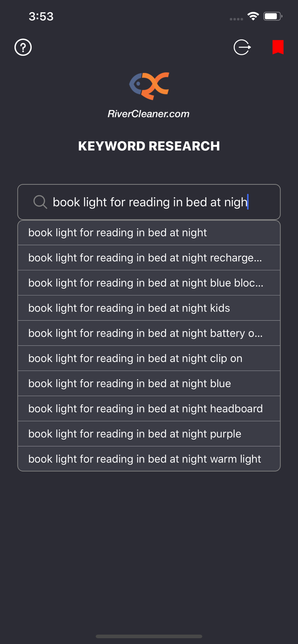Focus the keyword search input field
Image resolution: width=298 pixels, height=644 pixels.
click(x=149, y=202)
